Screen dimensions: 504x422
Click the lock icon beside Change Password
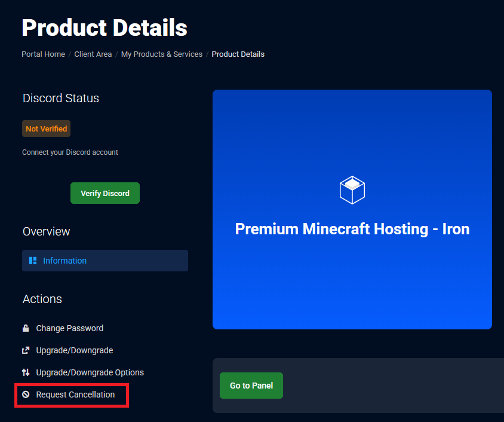point(26,328)
